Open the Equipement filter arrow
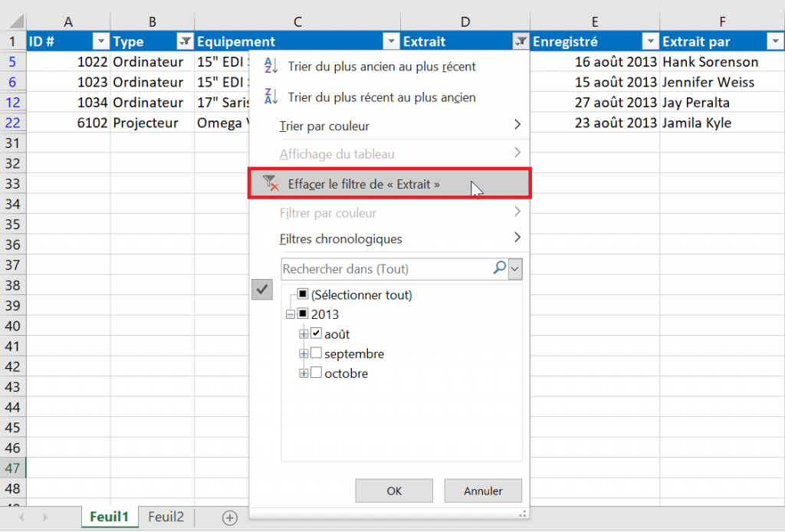 tap(391, 41)
